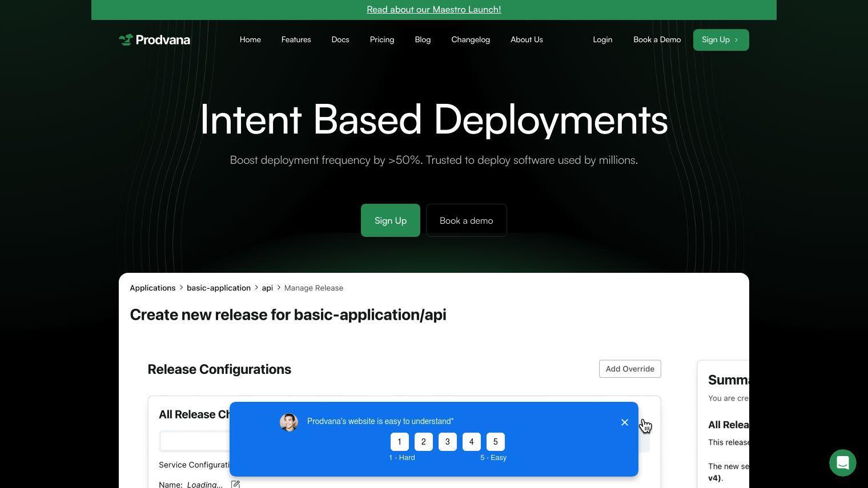Click the header Sign Up button

click(721, 40)
